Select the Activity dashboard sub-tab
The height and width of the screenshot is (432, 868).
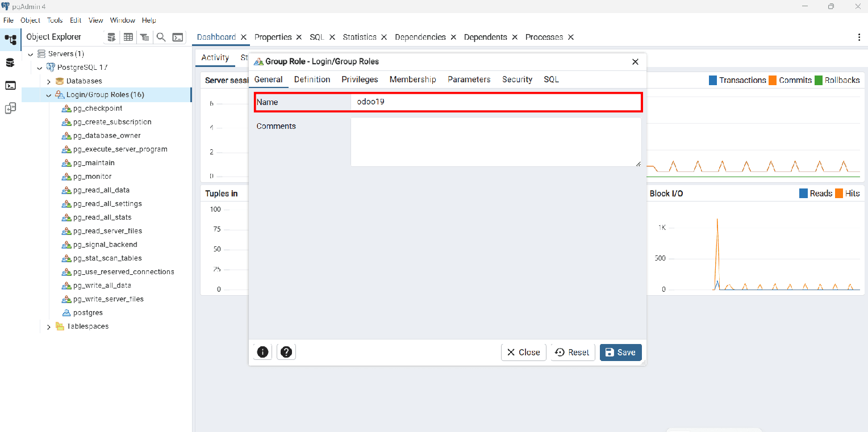(215, 57)
